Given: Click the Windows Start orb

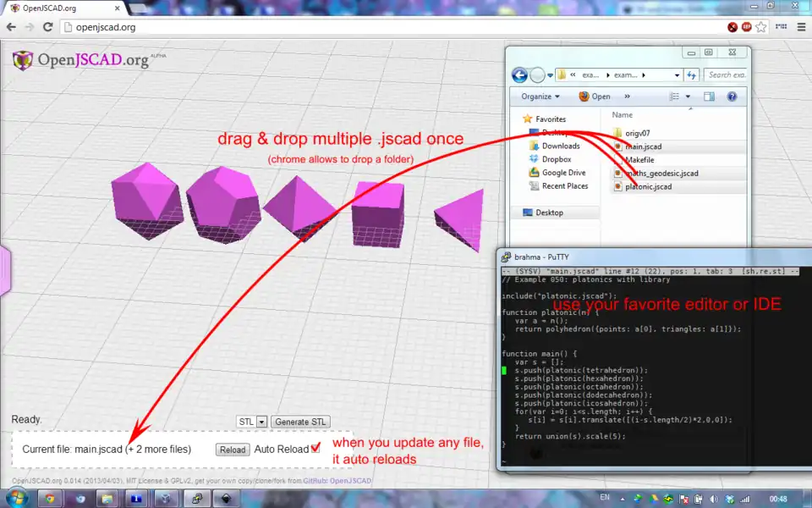Looking at the screenshot, I should point(16,498).
